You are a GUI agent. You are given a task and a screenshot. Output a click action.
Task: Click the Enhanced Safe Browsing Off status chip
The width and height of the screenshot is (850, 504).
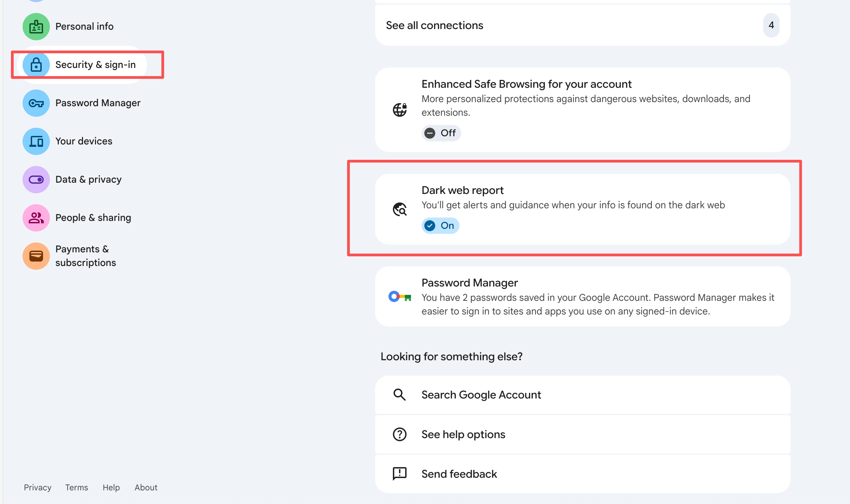tap(441, 133)
